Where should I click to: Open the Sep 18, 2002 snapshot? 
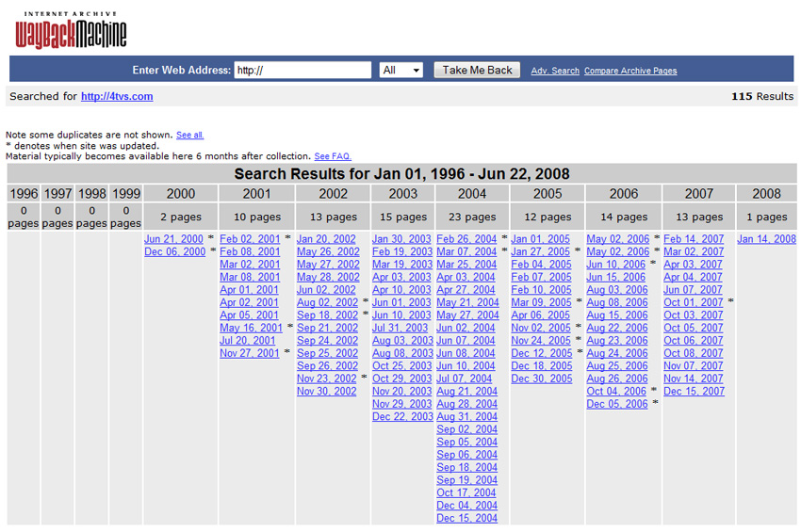327,315
